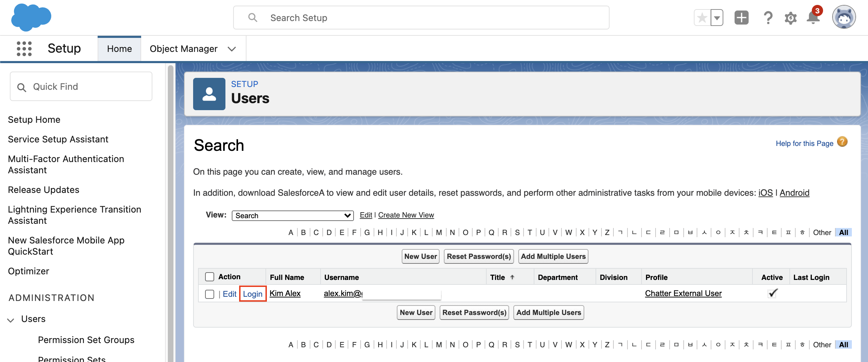Click Login for Kim Alex
Screen dimensions: 868x362
tap(253, 294)
